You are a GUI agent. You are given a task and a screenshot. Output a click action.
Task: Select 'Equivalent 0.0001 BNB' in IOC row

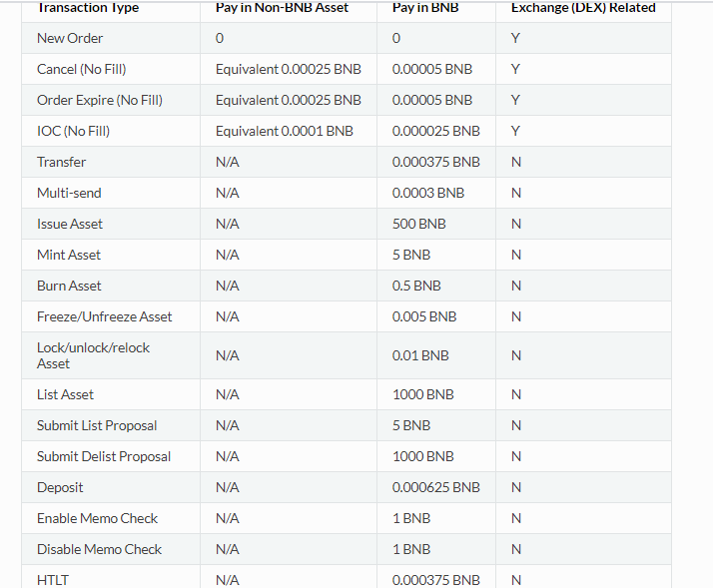tap(285, 131)
